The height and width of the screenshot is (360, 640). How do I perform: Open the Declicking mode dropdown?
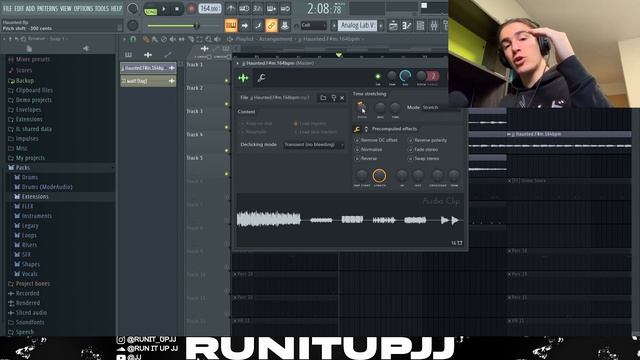313,144
